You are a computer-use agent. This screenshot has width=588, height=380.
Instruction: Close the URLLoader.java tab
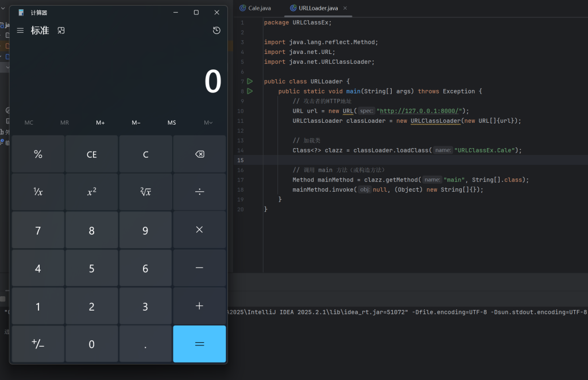(345, 8)
